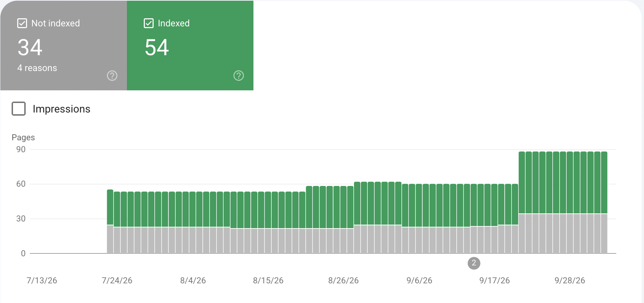Screen dimensions: 644x303
Task: Click the Not indexed count 34
Action: pos(30,47)
